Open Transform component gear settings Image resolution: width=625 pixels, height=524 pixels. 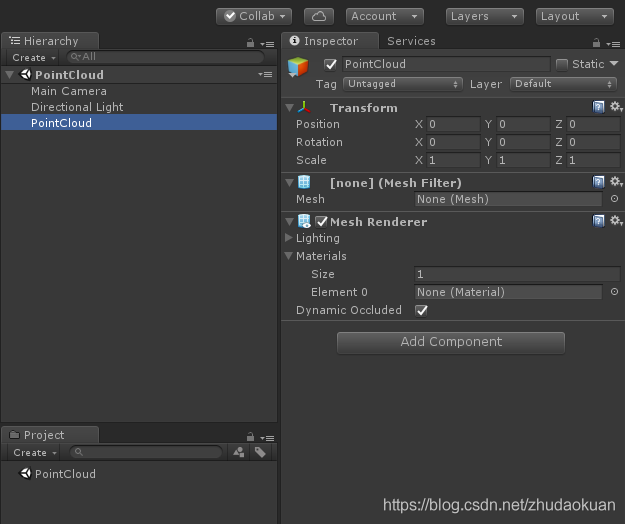point(616,107)
